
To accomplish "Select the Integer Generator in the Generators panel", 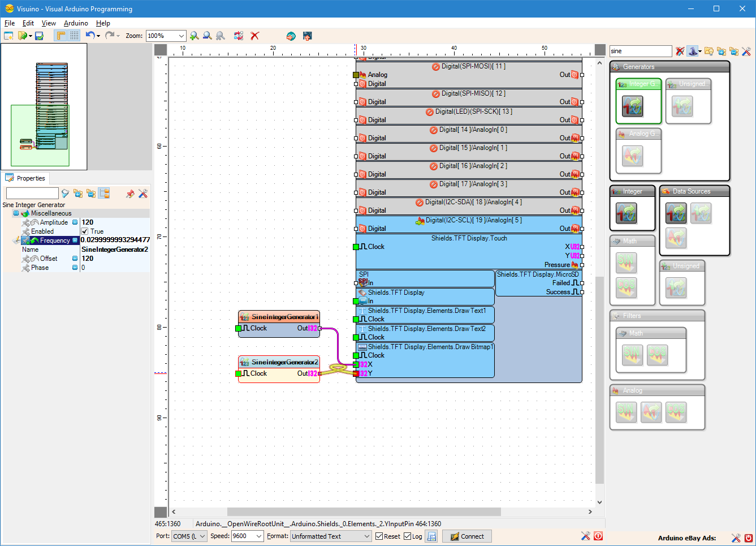I will (x=638, y=105).
